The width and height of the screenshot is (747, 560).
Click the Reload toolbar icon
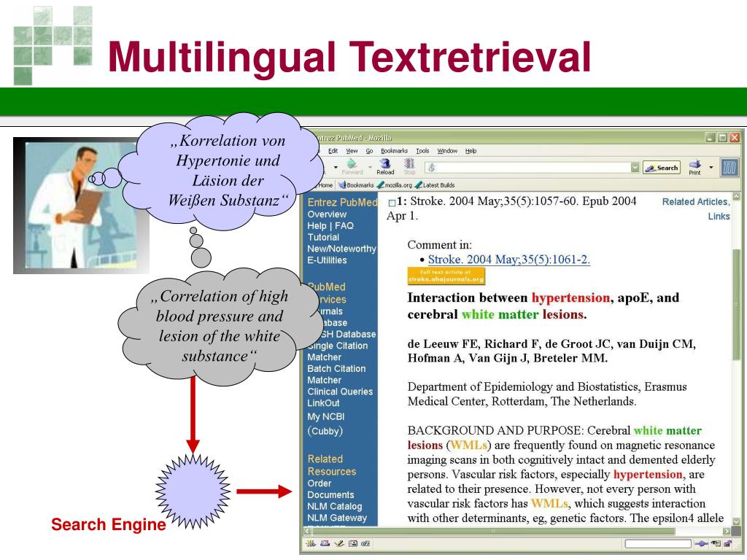click(385, 166)
